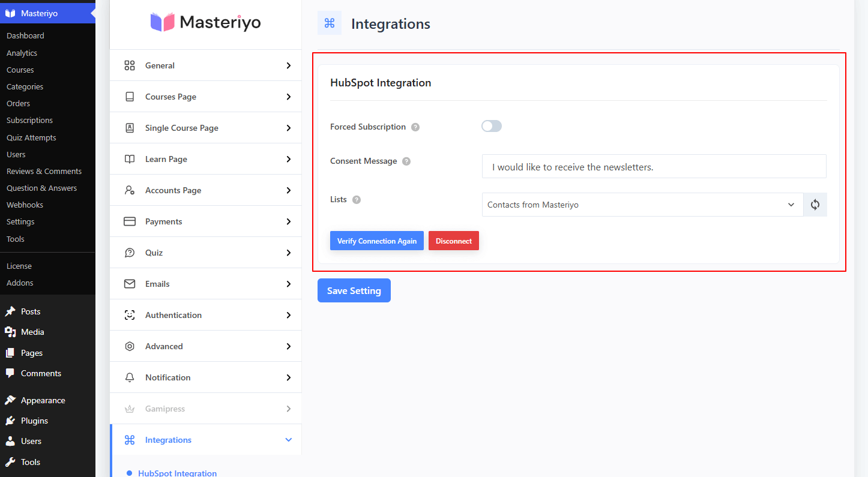868x477 pixels.
Task: Click the Learn Page open-book icon
Action: pos(130,159)
